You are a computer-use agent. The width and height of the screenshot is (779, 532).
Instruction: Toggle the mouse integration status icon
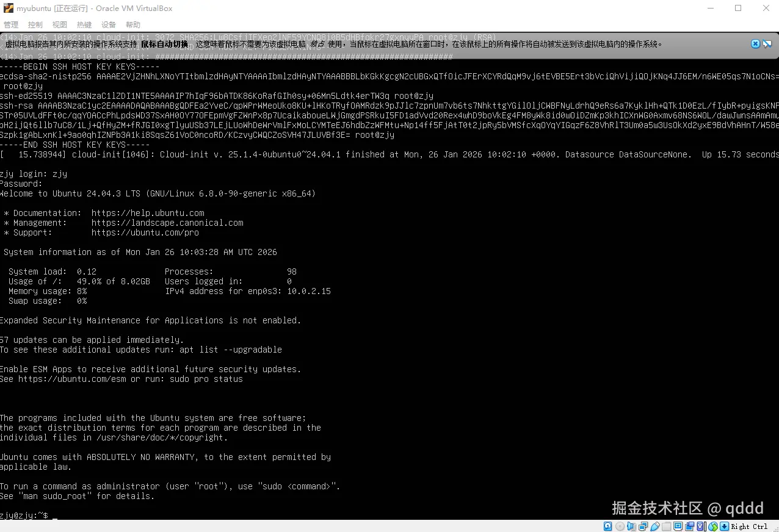(x=713, y=526)
